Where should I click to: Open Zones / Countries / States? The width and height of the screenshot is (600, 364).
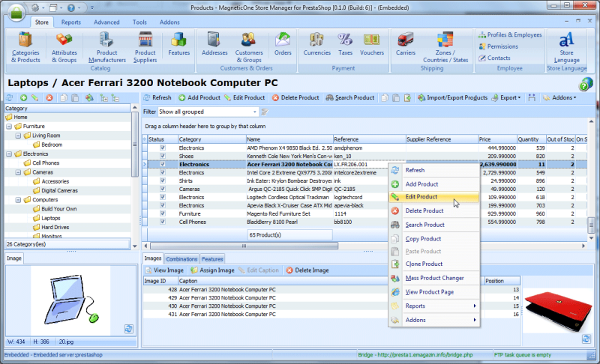[x=445, y=47]
